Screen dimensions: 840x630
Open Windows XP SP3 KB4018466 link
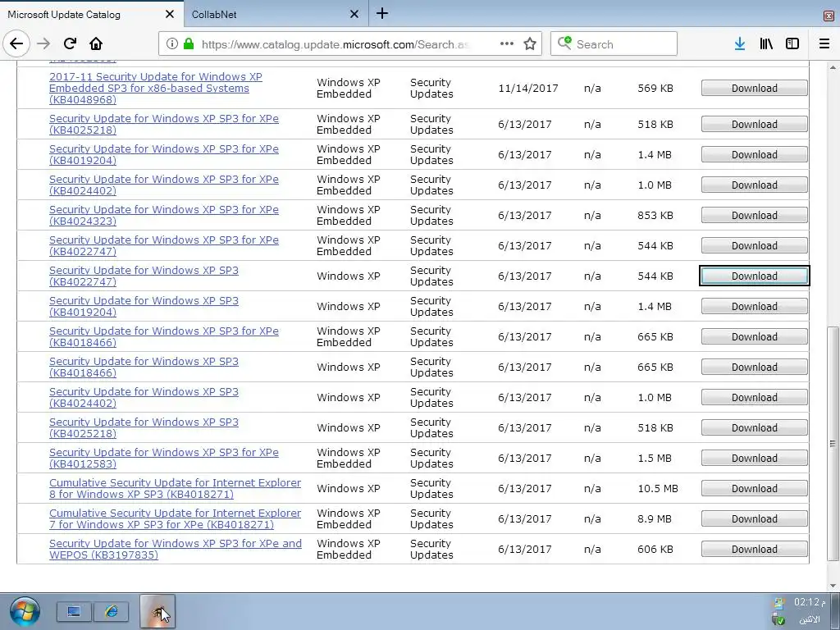[x=144, y=367]
